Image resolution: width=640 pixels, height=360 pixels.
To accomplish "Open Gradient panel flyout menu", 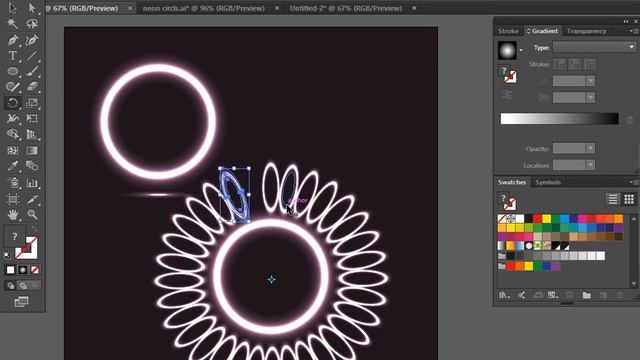I will click(633, 31).
